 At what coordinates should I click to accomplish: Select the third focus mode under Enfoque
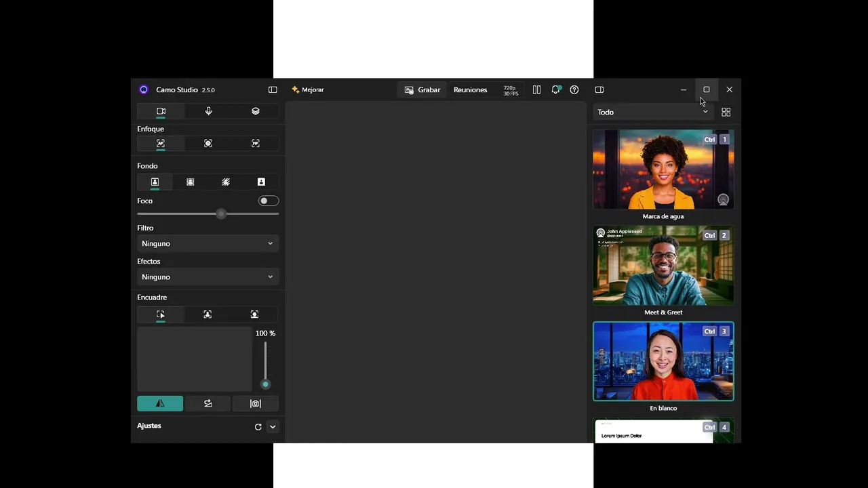tap(256, 144)
